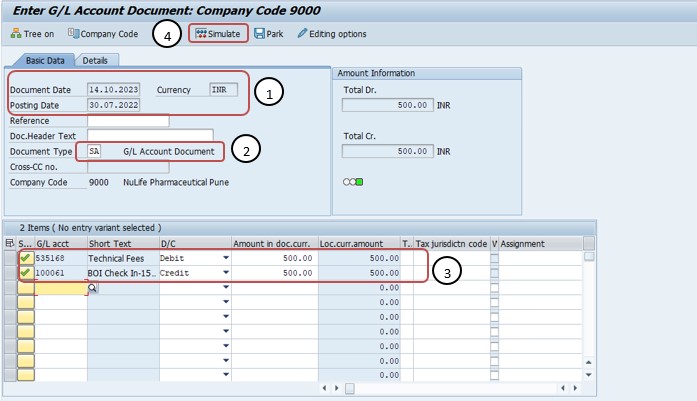Click the Document Type field SA

(x=94, y=151)
